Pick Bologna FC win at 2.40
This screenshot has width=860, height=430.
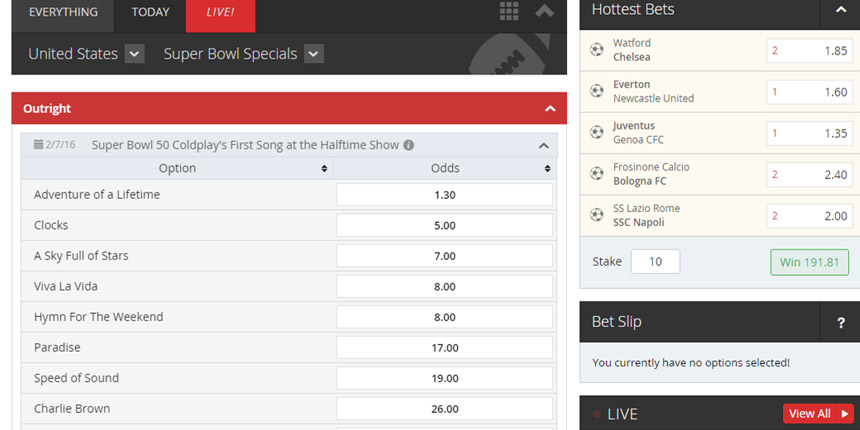[810, 175]
